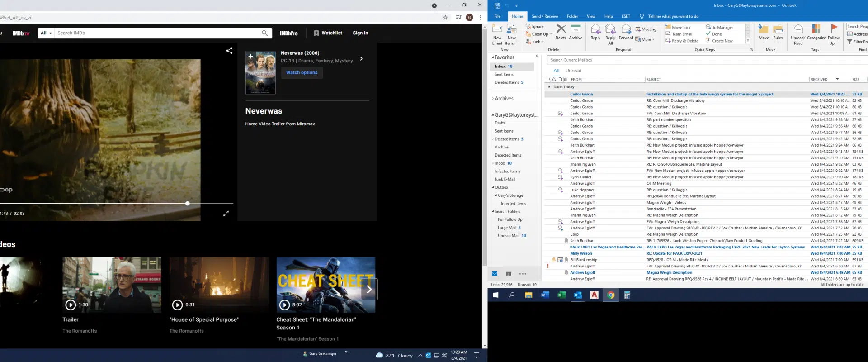The image size is (868, 362).
Task: Add Neverwas to watchlist via poster plus
Action: click(250, 57)
